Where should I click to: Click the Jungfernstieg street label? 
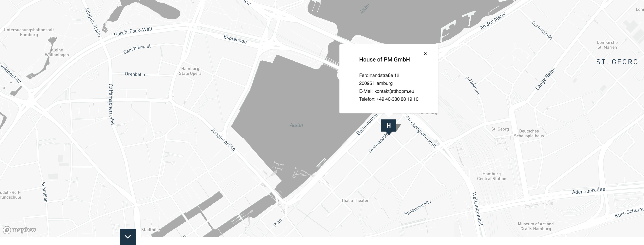(223, 139)
